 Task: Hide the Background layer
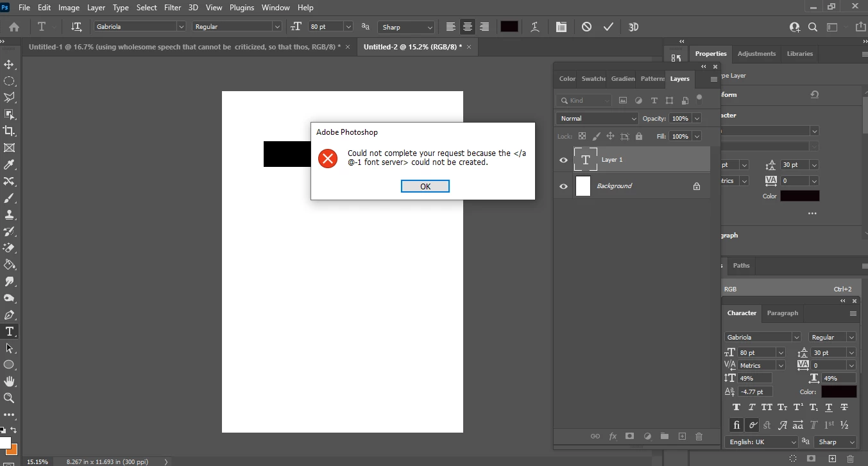(563, 186)
